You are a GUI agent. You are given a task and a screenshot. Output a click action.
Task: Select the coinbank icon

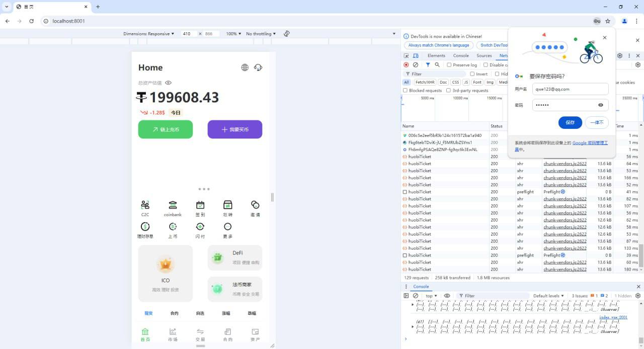[x=173, y=205]
